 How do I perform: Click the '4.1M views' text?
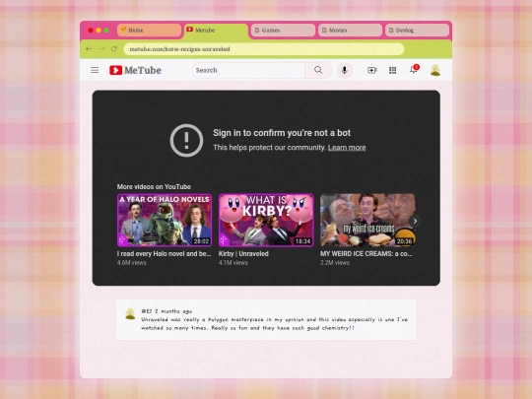coord(233,263)
